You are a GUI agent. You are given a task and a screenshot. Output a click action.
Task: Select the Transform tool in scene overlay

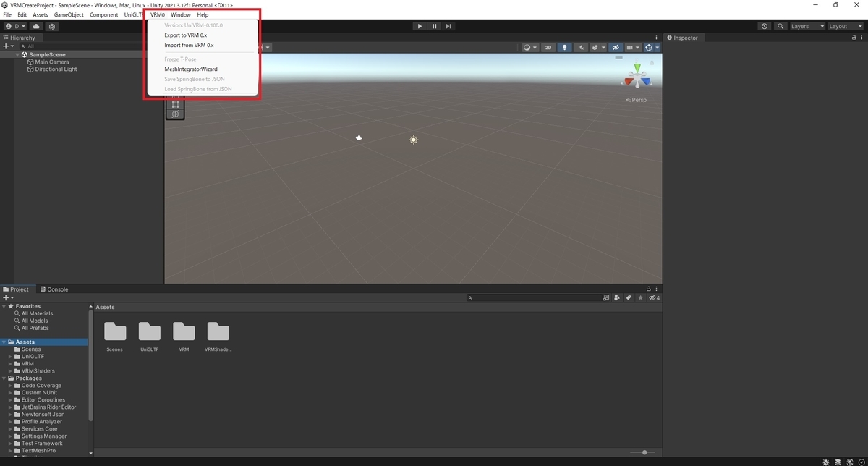click(x=174, y=114)
